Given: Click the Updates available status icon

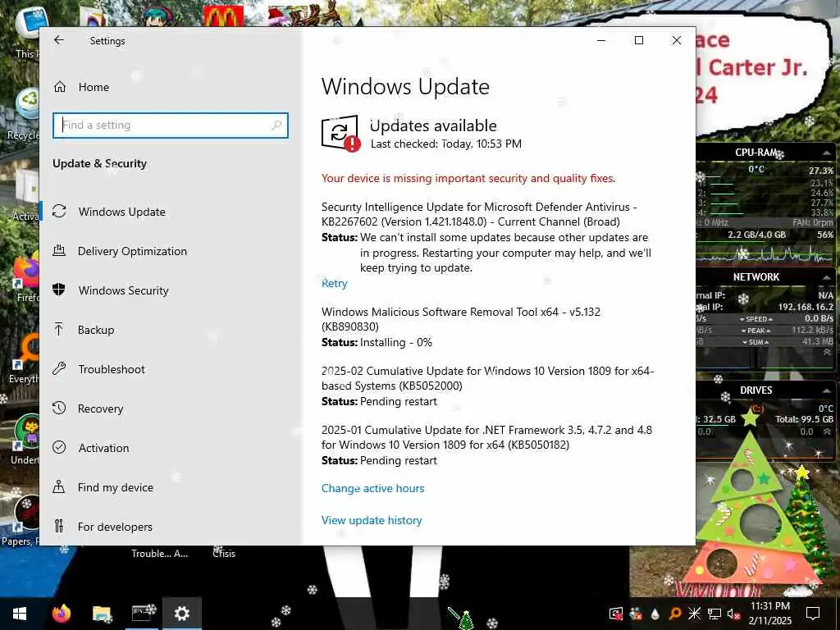Looking at the screenshot, I should click(340, 134).
